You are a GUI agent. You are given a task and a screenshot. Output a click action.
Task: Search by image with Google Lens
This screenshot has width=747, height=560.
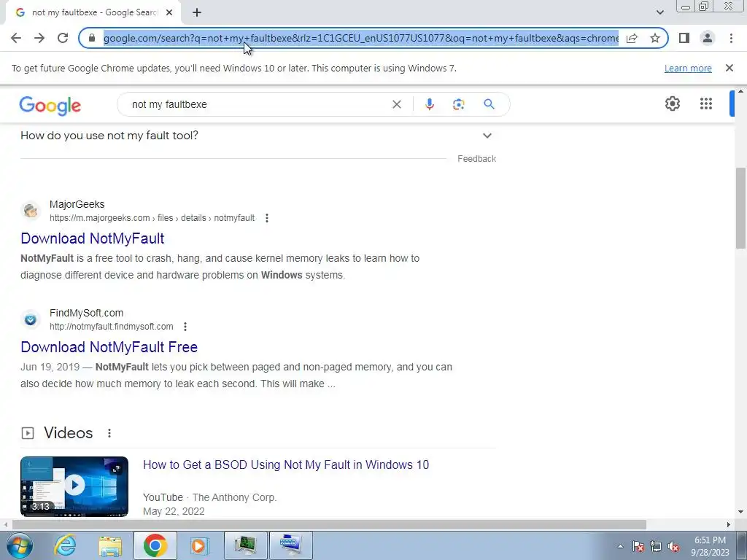[x=458, y=104]
